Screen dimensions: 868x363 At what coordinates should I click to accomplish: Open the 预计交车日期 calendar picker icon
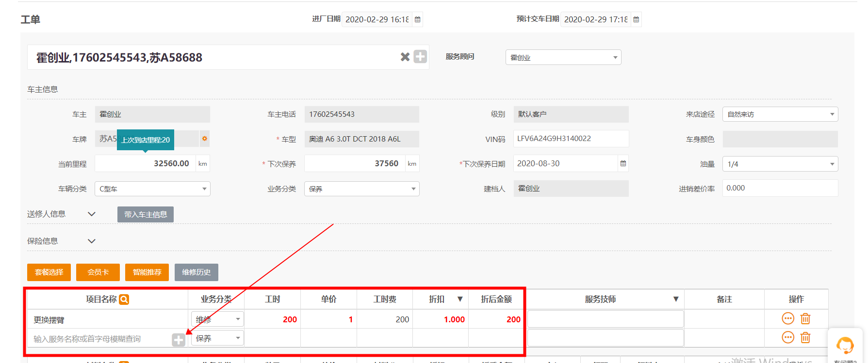(x=636, y=19)
